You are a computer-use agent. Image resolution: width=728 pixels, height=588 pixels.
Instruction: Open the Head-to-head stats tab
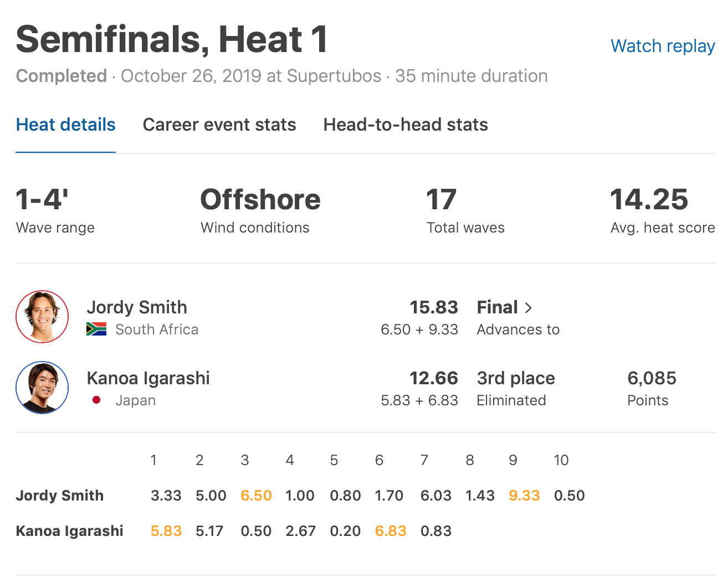tap(406, 125)
